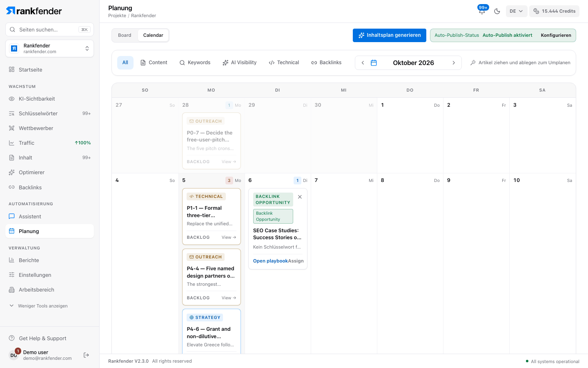The image size is (588, 368).
Task: Close the Backlink Opportunity card
Action: click(x=300, y=197)
